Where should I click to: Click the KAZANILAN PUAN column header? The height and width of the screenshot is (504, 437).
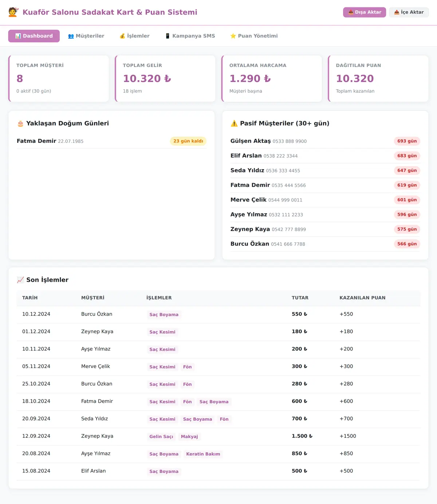362,298
